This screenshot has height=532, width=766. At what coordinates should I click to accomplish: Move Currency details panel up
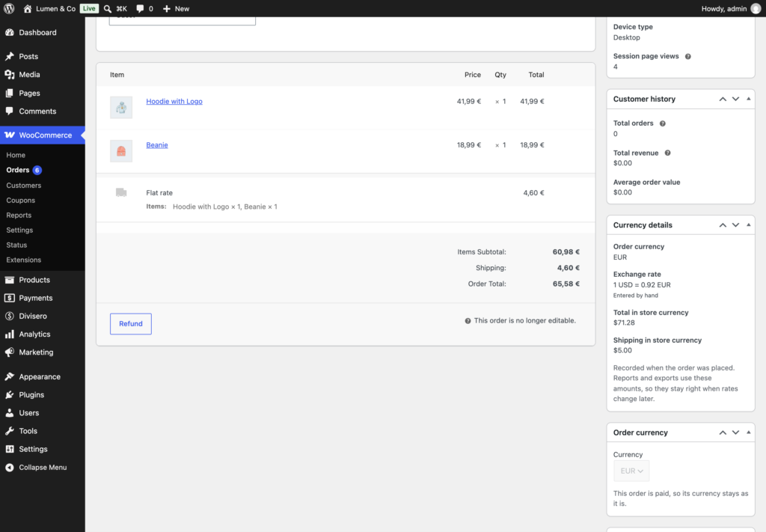(723, 225)
